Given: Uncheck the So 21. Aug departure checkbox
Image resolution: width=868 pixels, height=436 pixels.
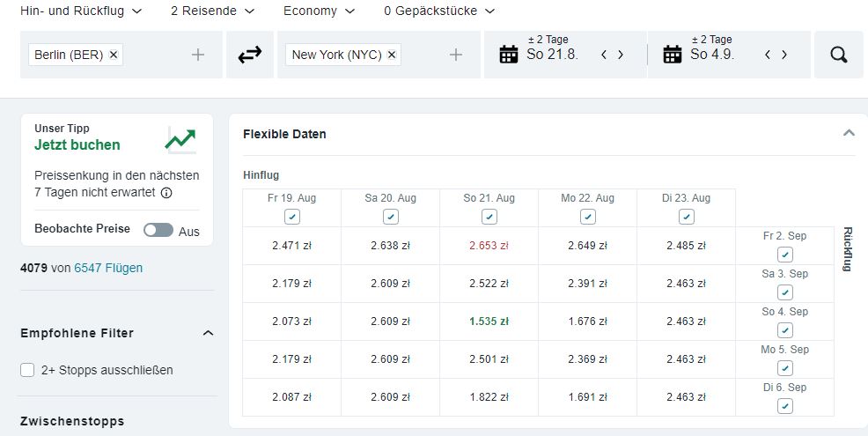Looking at the screenshot, I should point(489,217).
